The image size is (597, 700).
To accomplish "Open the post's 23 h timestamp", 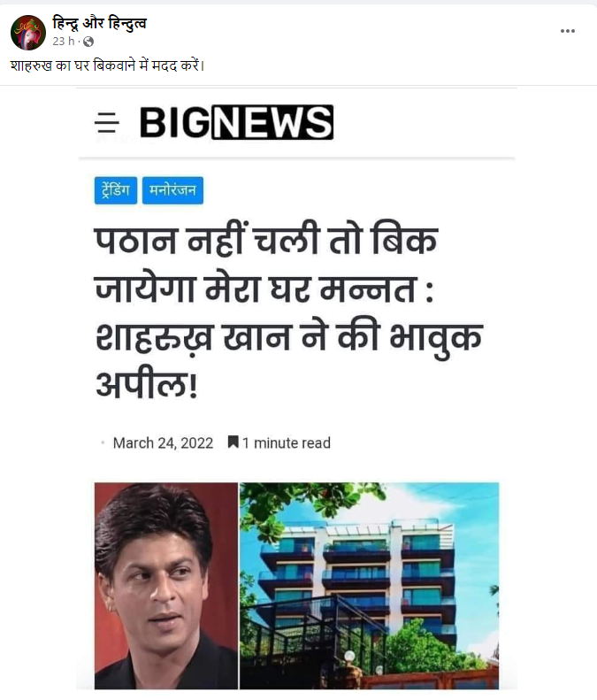I will pos(64,41).
